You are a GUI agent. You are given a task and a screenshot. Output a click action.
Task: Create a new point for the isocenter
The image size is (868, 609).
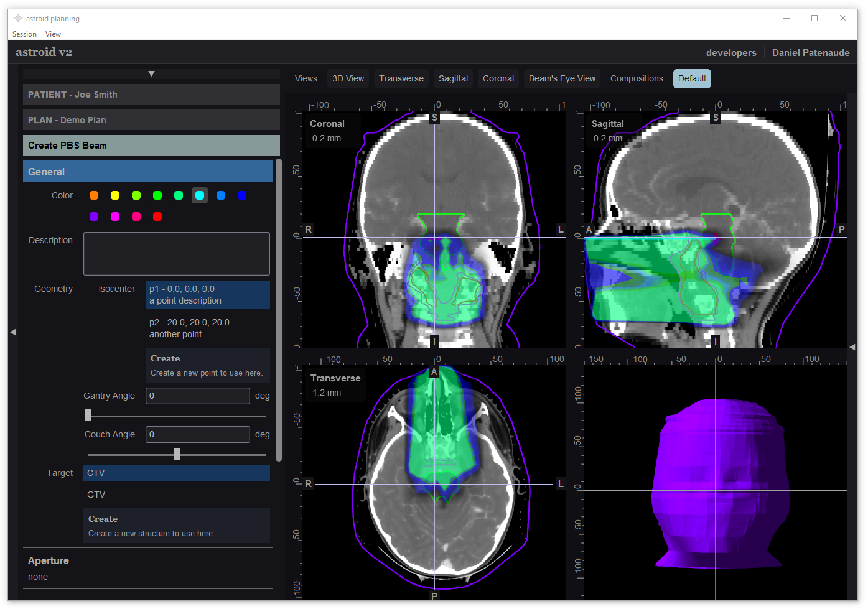click(x=207, y=366)
